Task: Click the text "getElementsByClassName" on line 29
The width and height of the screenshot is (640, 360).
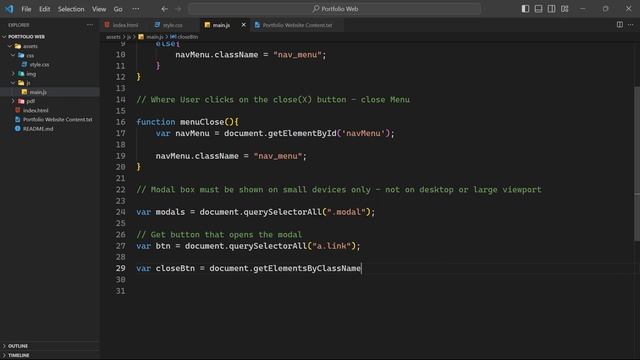Action: [307, 268]
